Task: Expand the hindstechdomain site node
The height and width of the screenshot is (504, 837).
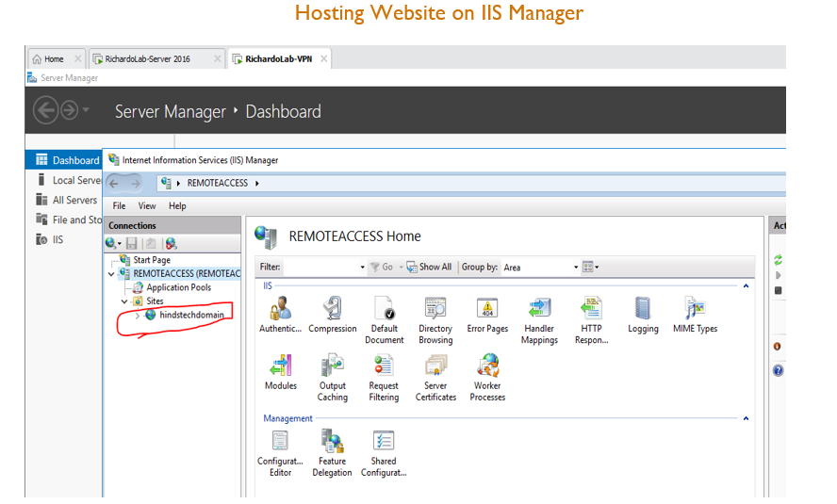Action: tap(138, 316)
